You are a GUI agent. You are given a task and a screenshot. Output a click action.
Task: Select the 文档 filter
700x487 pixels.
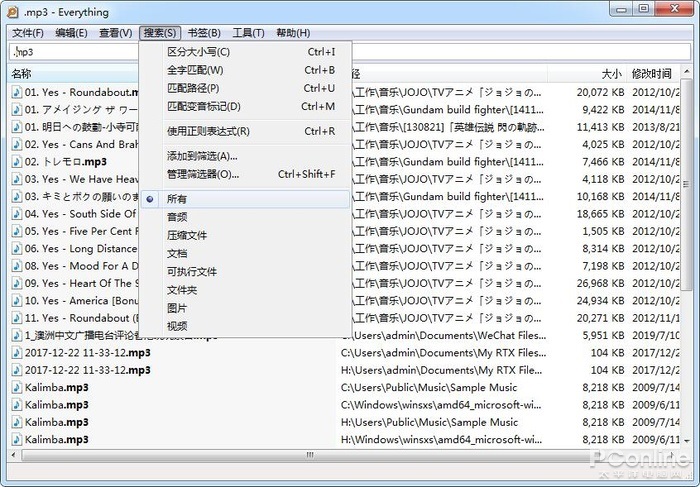click(246, 254)
